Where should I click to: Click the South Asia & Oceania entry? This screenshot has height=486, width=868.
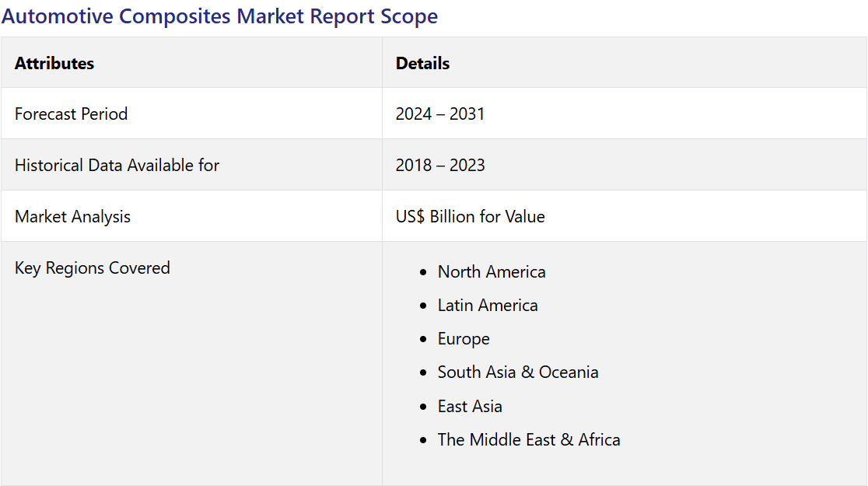click(517, 372)
